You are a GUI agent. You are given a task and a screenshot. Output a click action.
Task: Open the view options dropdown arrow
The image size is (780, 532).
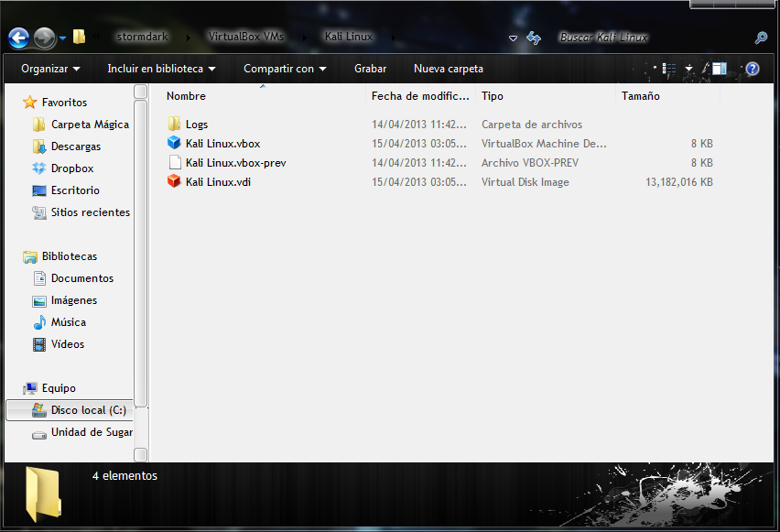(689, 69)
